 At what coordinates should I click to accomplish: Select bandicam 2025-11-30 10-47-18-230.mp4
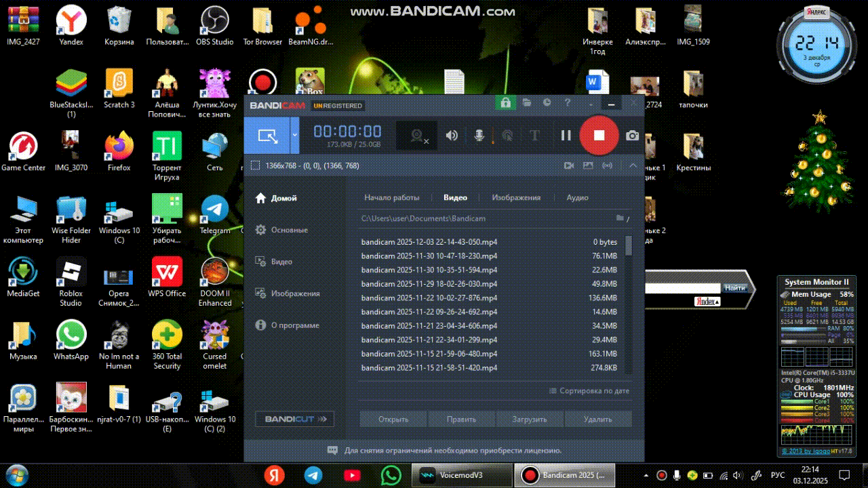(490, 256)
